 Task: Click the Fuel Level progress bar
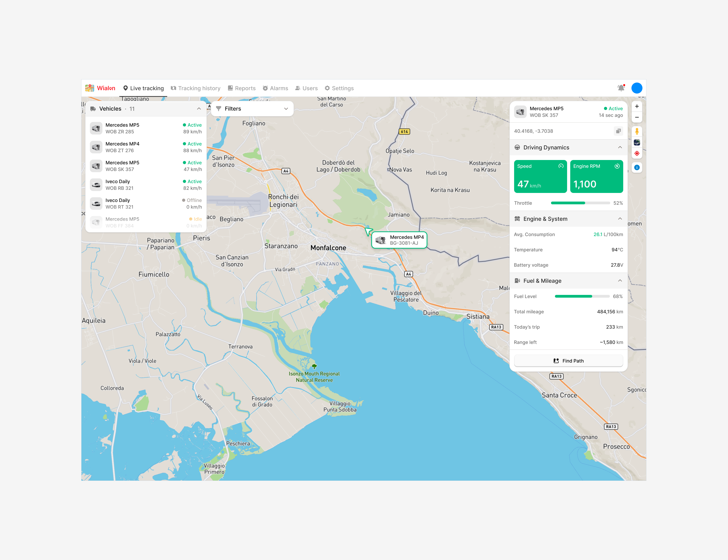(x=582, y=296)
